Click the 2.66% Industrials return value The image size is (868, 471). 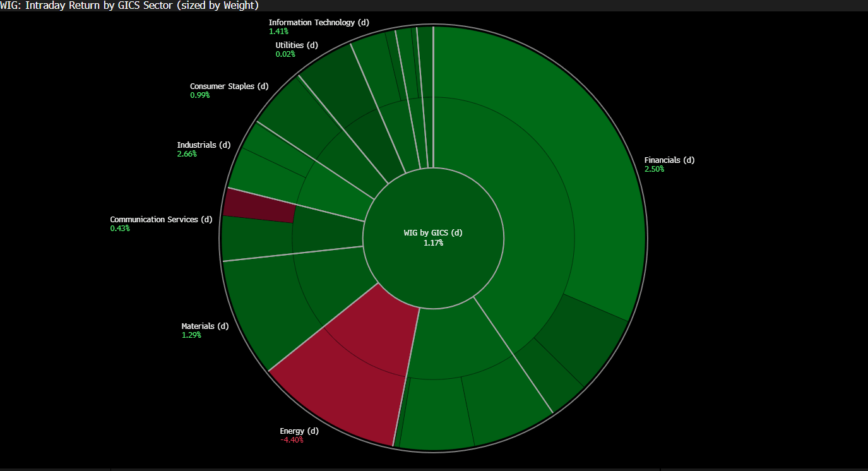click(187, 154)
